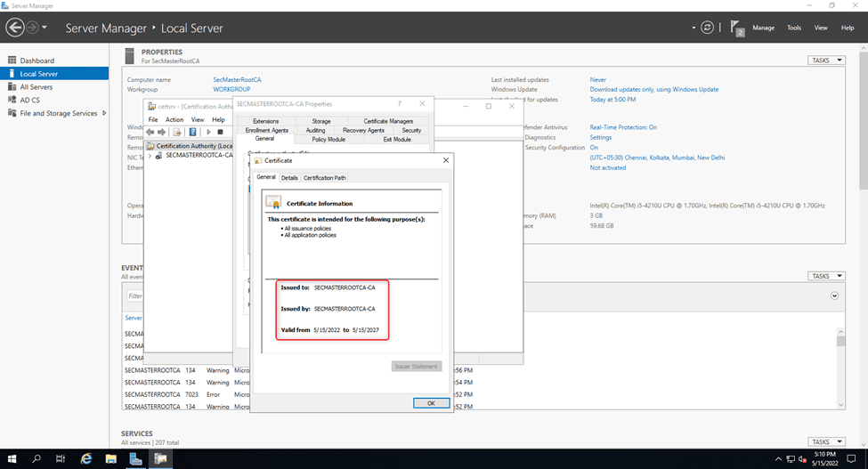Open certsrv File menu
The image size is (868, 469).
153,119
